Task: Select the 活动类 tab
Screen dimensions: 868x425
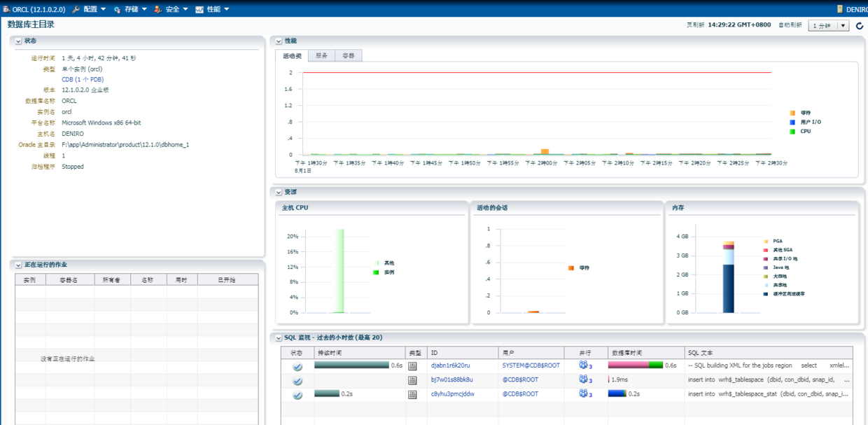Action: (x=292, y=55)
